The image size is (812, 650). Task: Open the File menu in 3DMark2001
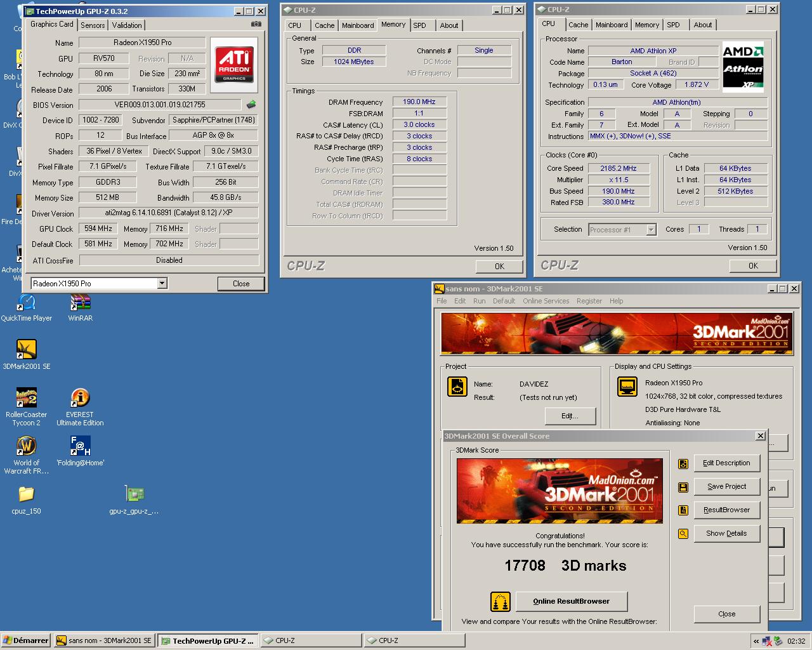[x=442, y=301]
